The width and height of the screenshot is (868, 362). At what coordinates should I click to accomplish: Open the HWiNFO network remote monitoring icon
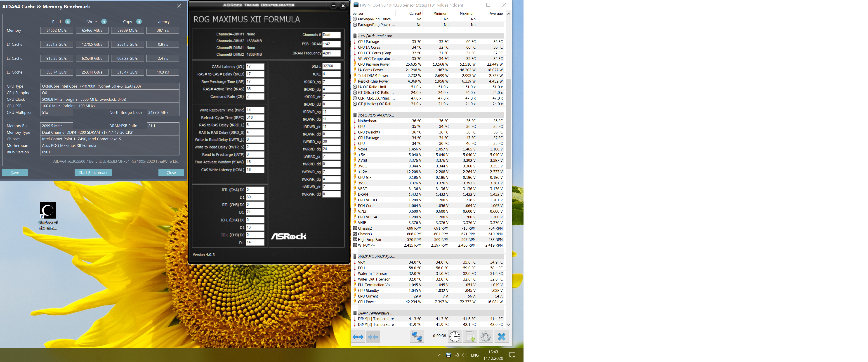(x=417, y=337)
